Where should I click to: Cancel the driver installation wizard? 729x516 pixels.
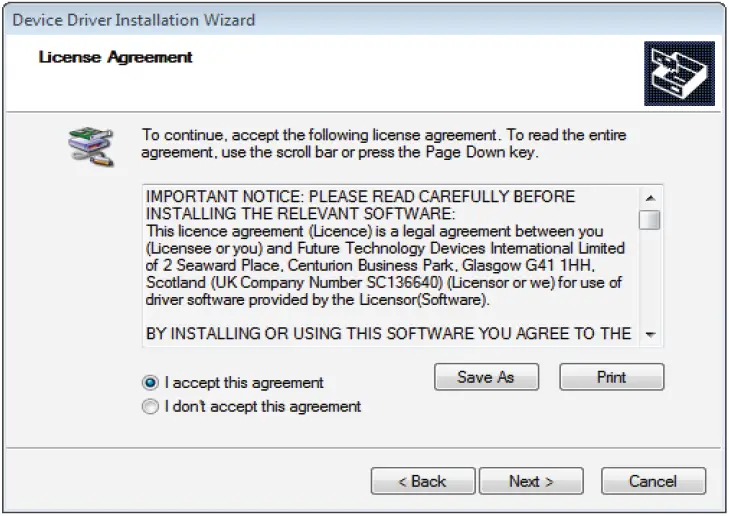click(653, 481)
